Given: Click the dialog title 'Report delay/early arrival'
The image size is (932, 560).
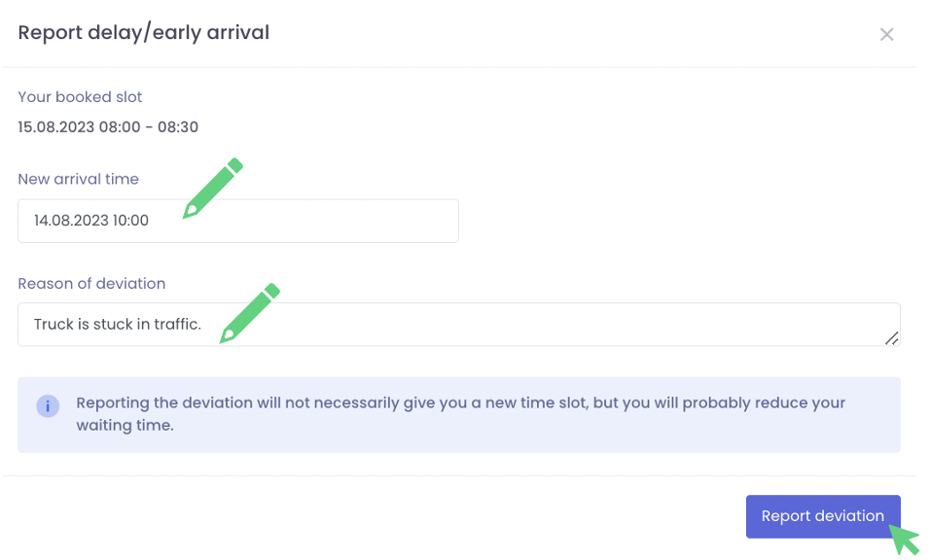Looking at the screenshot, I should 143,33.
